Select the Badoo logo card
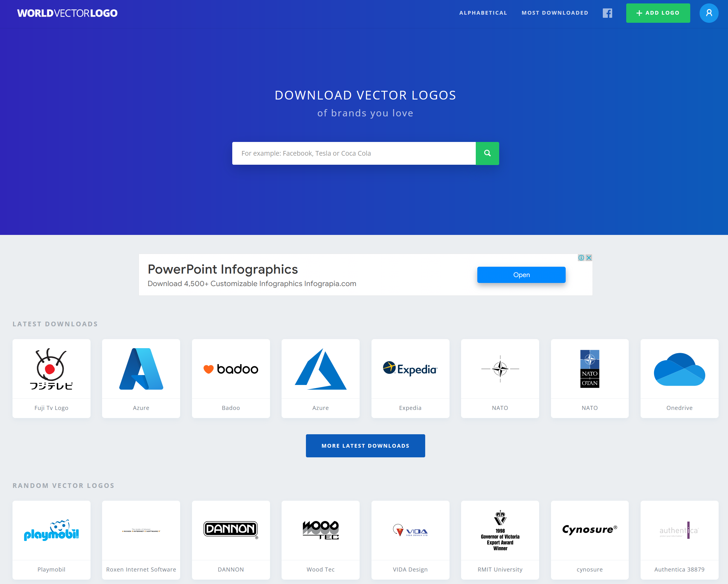Viewport: 728px width, 584px height. [x=231, y=369]
